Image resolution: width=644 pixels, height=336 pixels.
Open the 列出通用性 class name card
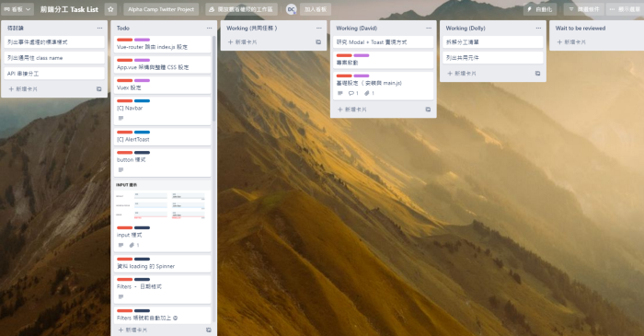[x=54, y=58]
